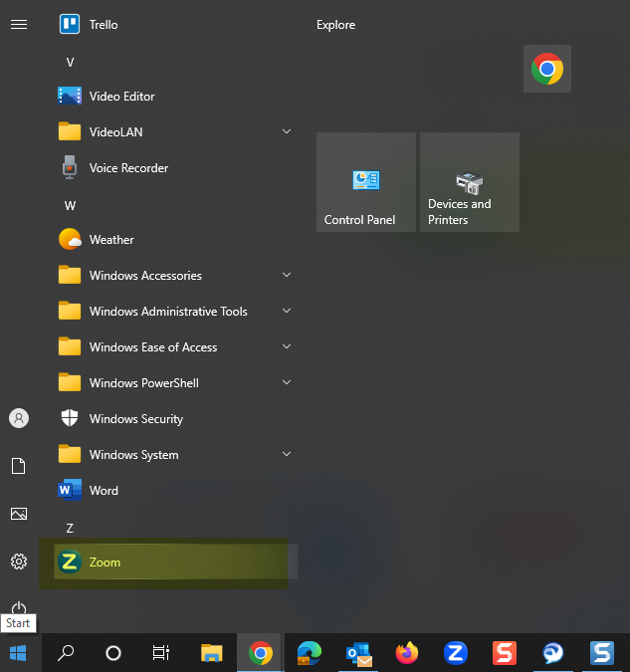Open taskbar Search magnifier
The height and width of the screenshot is (672, 630).
(66, 653)
